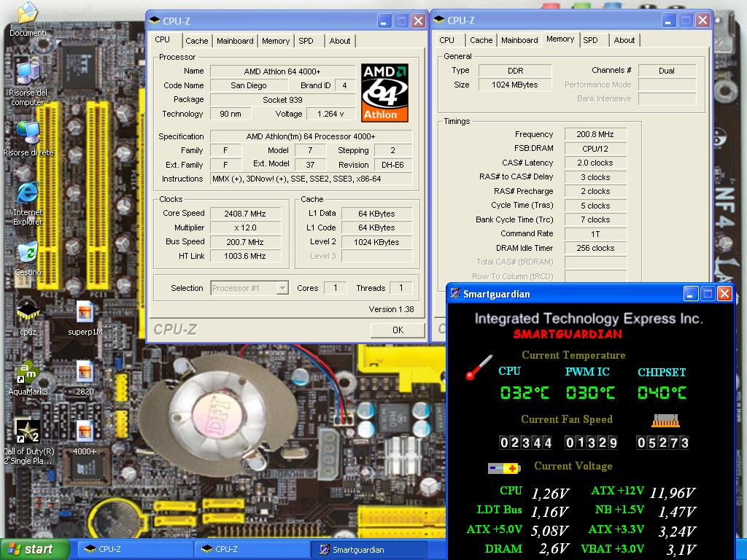The image size is (747, 560).
Task: Click the processor Name field
Action: click(x=282, y=71)
